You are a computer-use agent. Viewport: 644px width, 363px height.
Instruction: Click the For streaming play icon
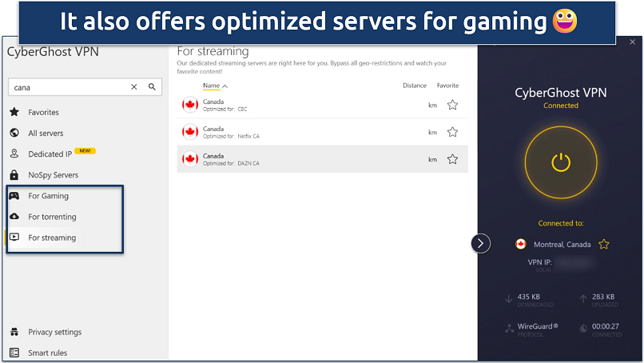(x=14, y=237)
